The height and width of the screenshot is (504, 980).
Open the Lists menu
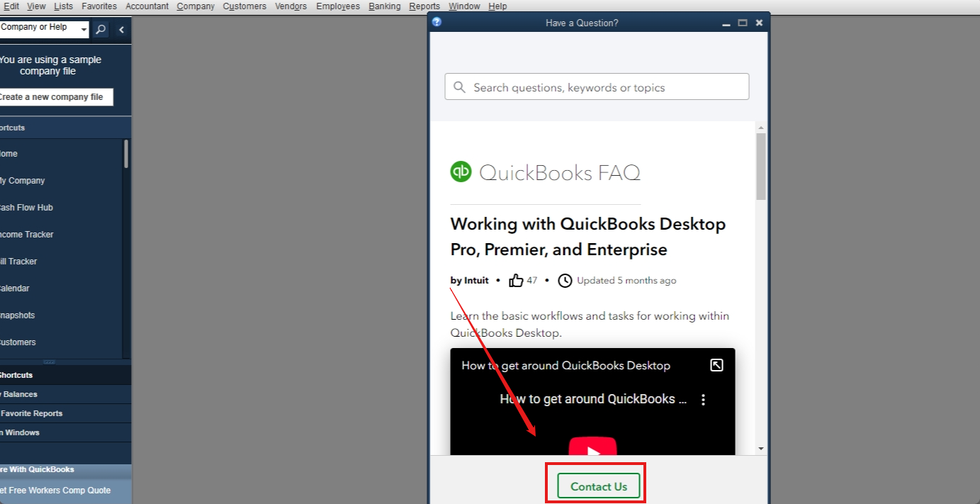(63, 6)
